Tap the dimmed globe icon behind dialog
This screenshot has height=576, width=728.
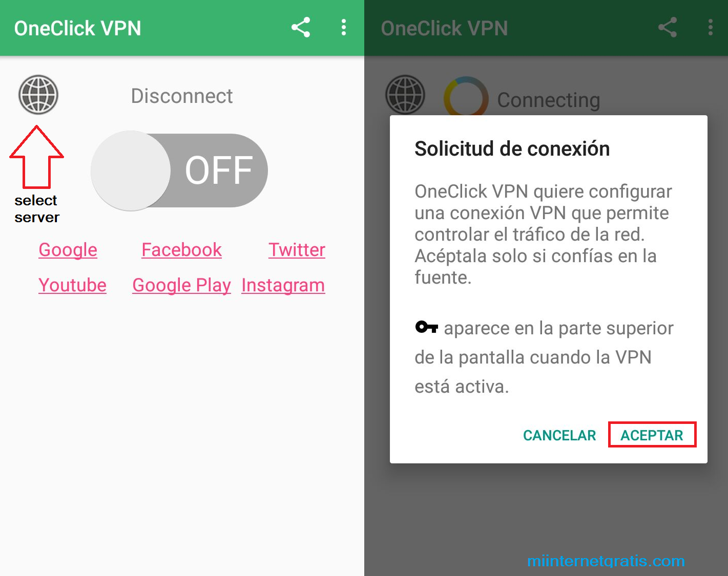tap(405, 95)
